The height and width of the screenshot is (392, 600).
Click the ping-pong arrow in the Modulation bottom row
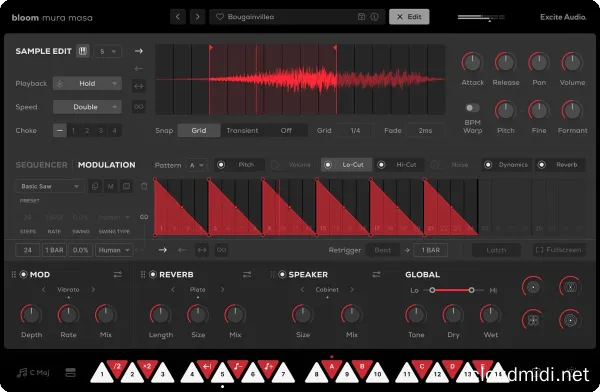(202, 250)
